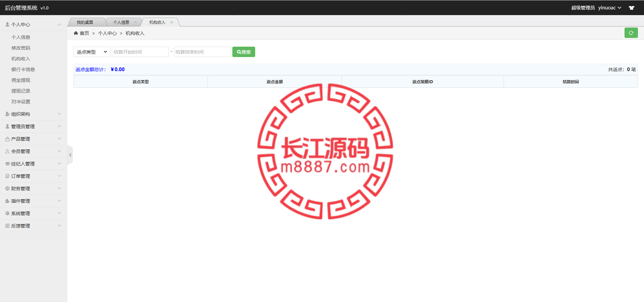Expand the 产品管理 menu chevron
This screenshot has width=644, height=302.
click(59, 139)
